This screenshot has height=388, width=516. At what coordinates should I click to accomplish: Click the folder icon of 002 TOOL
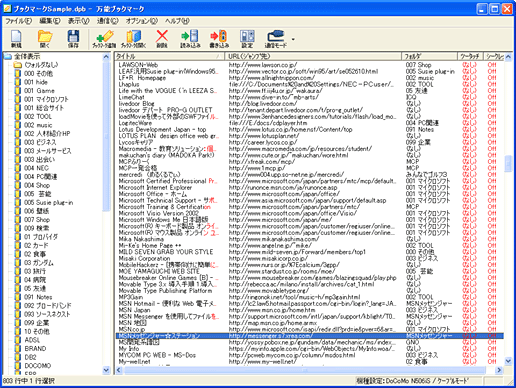pyautogui.click(x=18, y=116)
